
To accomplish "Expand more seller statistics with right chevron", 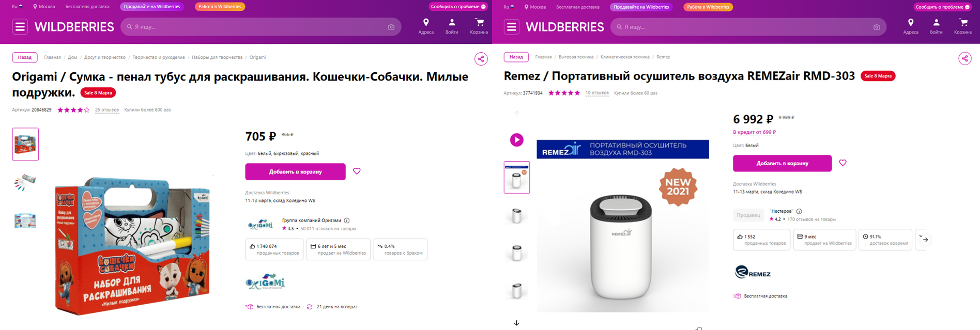I will (x=924, y=239).
